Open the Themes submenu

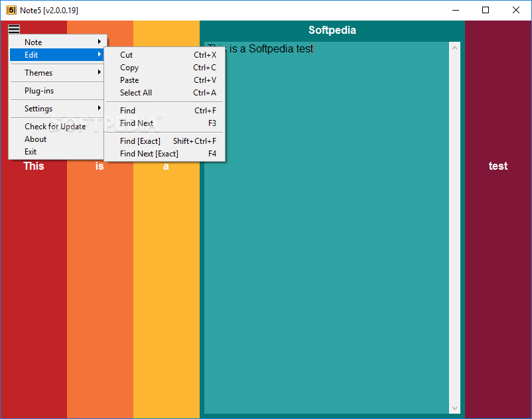point(56,72)
